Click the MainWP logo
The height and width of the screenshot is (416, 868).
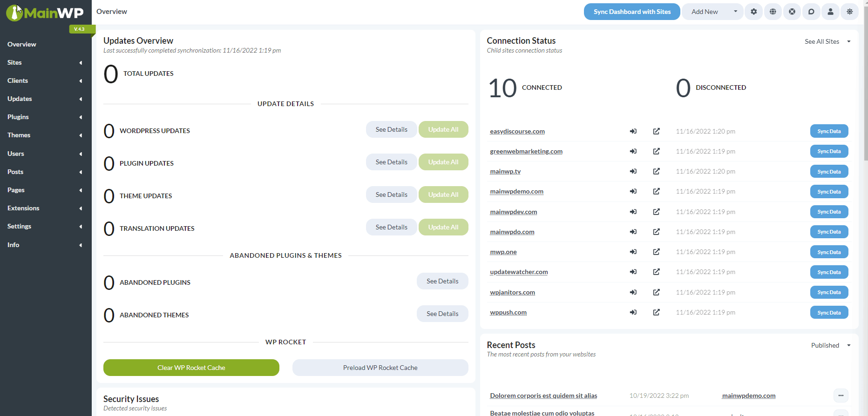click(x=45, y=13)
